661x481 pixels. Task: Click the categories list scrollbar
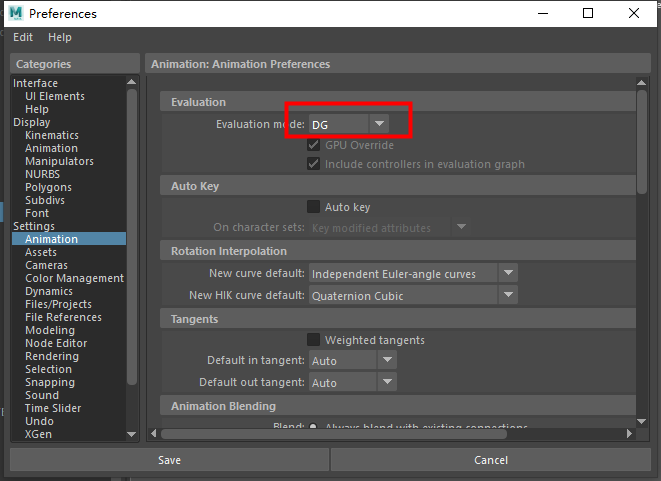coord(132,250)
